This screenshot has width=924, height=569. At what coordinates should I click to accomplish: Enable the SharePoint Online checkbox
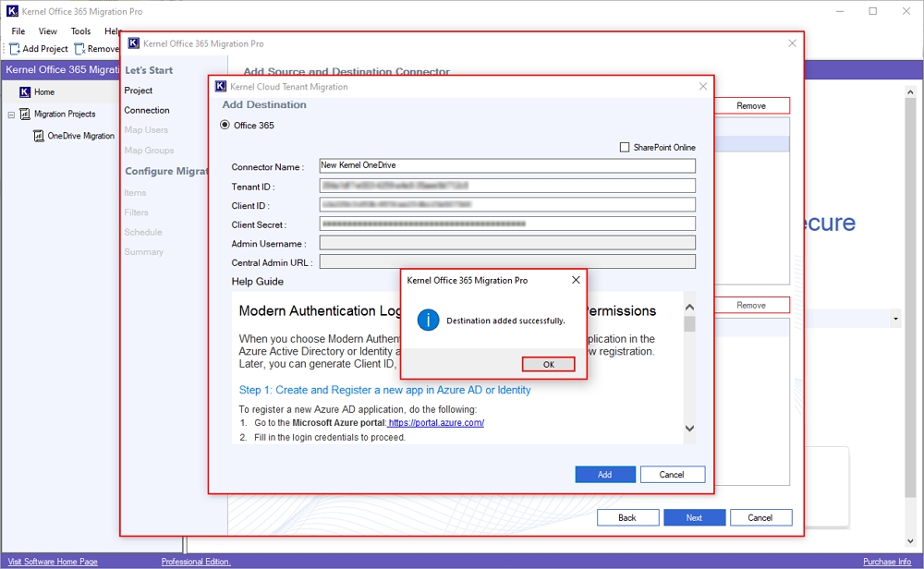click(626, 148)
